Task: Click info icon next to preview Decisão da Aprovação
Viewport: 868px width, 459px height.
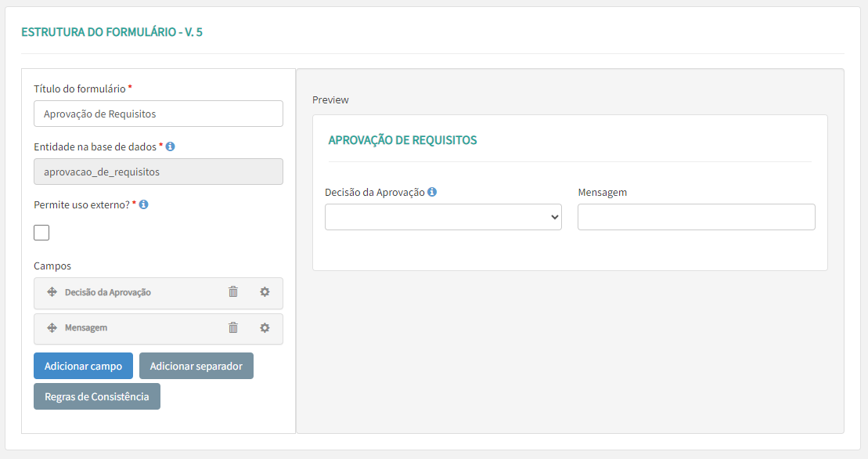Action: 432,192
